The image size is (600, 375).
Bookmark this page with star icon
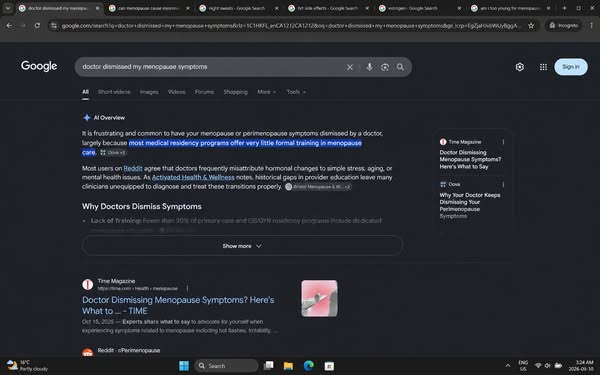531,26
